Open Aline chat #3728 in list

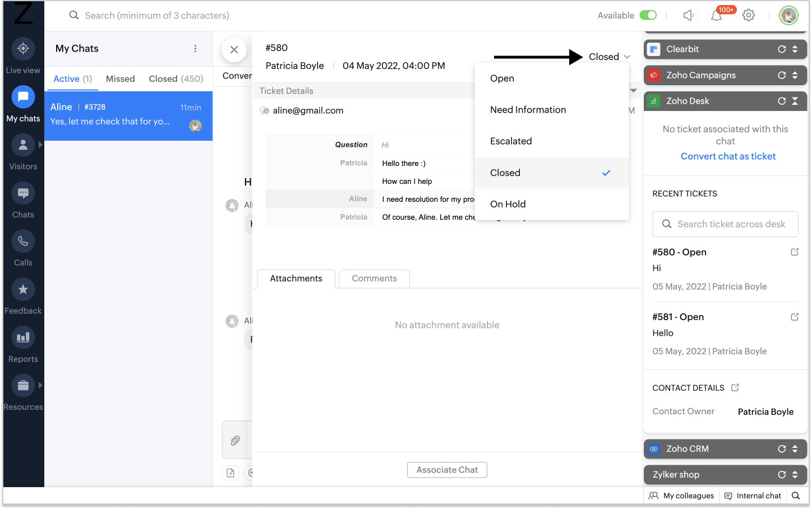tap(128, 116)
